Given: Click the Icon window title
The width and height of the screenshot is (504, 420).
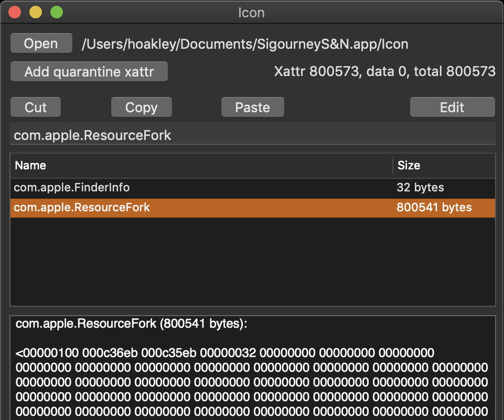Looking at the screenshot, I should (251, 13).
